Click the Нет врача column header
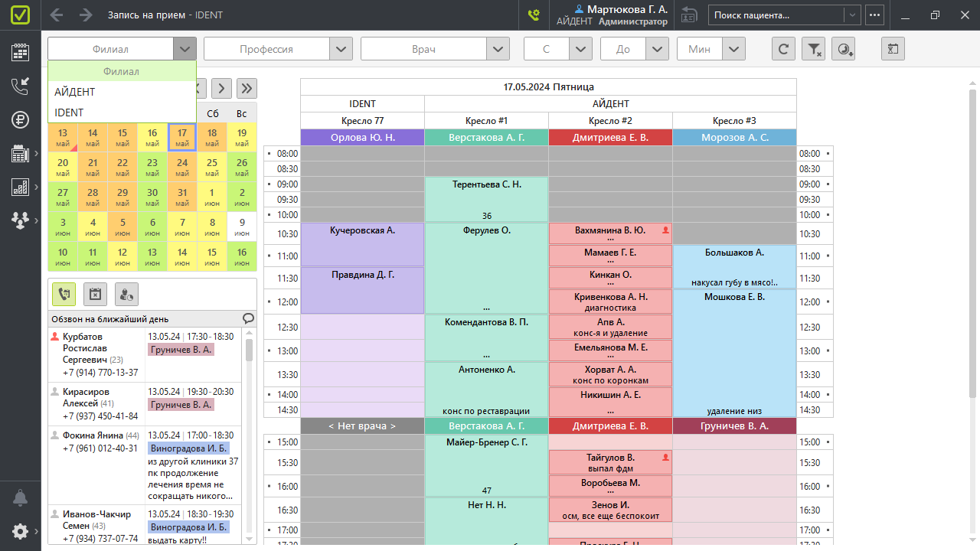Image resolution: width=980 pixels, height=551 pixels. (x=363, y=425)
